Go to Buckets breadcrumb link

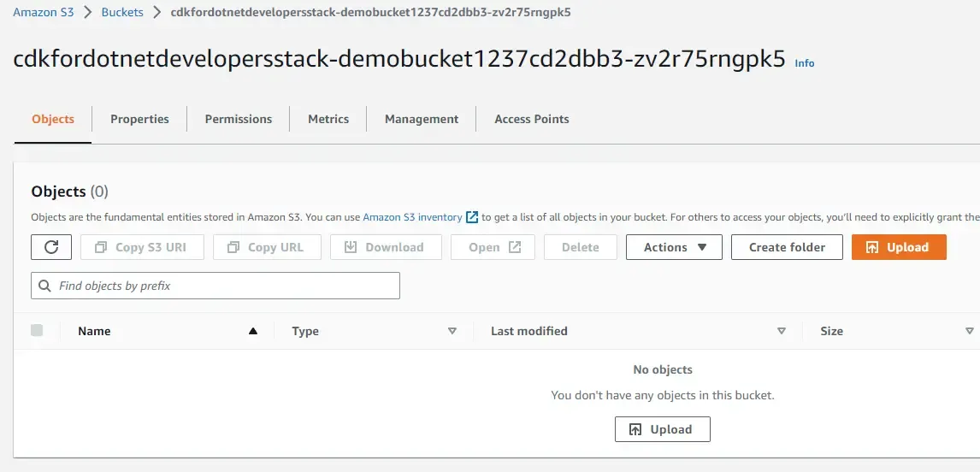pos(122,12)
